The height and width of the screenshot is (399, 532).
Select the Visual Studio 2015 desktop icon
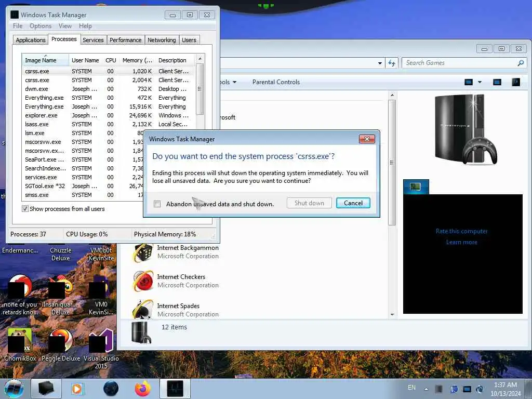pyautogui.click(x=101, y=348)
